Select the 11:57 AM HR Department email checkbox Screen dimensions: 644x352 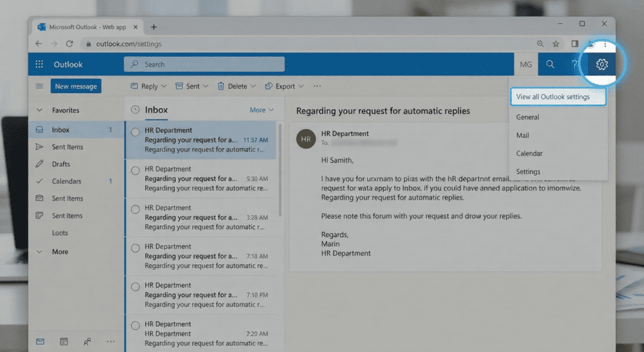(135, 132)
